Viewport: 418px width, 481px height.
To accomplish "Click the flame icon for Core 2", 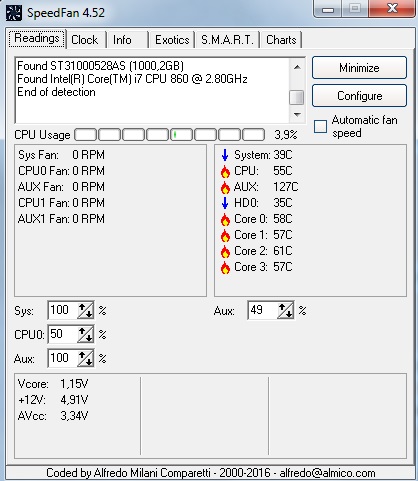I will (225, 252).
